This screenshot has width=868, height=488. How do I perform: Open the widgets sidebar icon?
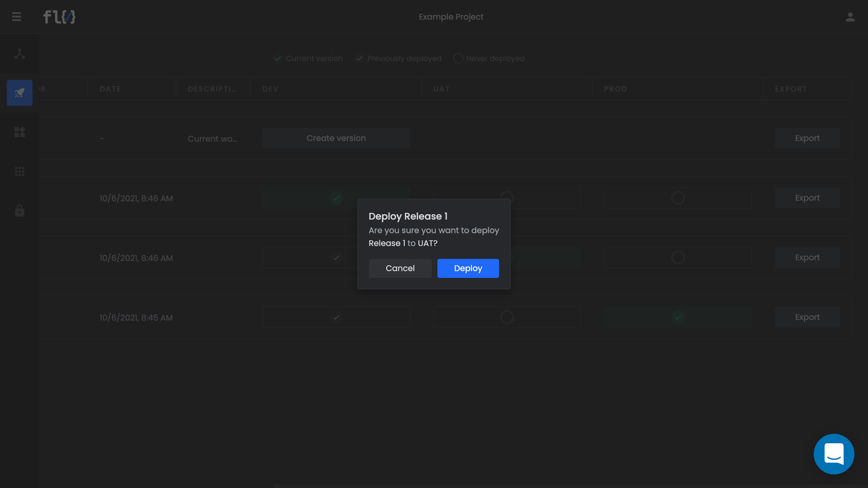click(20, 132)
